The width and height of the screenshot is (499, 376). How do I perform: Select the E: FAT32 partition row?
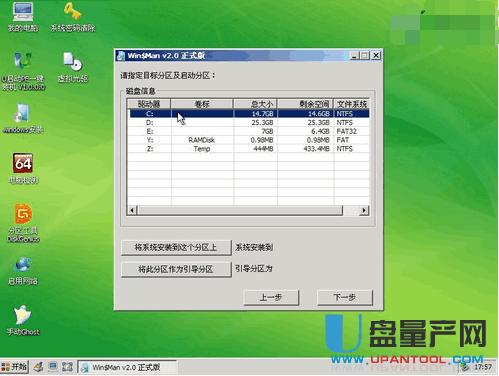point(249,131)
